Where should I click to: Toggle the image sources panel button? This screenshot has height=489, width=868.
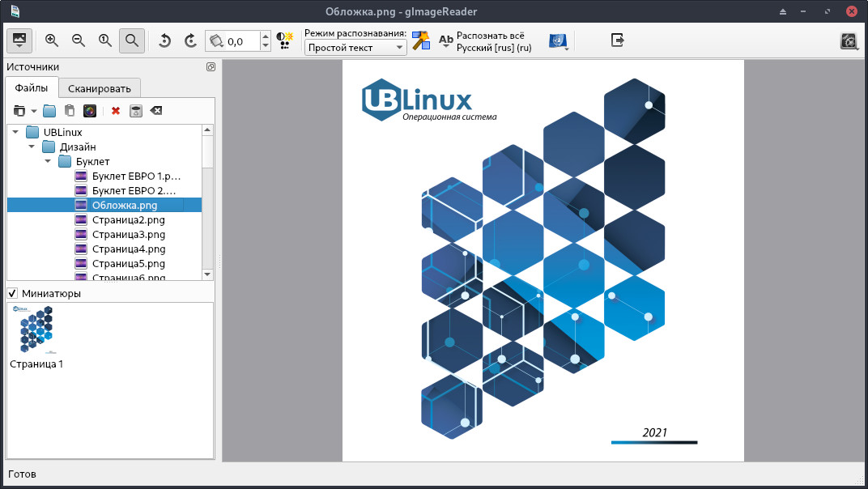coord(19,40)
